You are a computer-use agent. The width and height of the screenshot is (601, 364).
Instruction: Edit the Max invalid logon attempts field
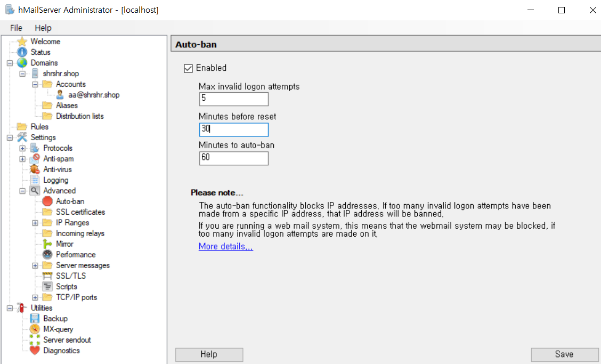coord(234,99)
